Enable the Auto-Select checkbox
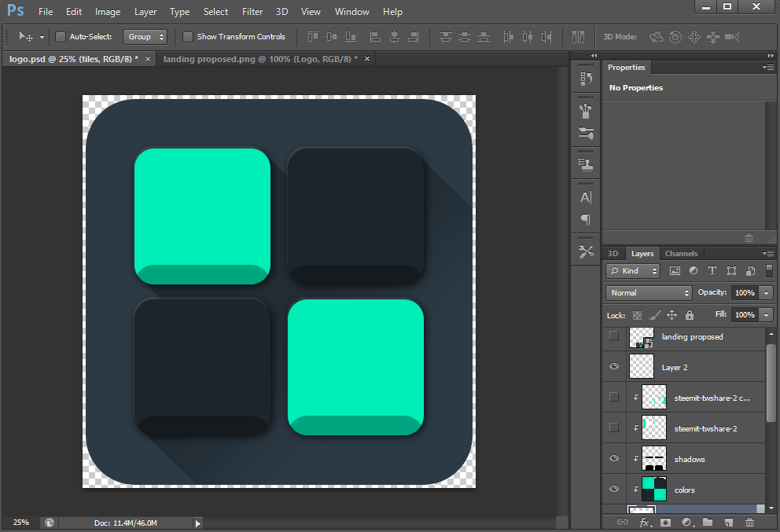Image resolution: width=780 pixels, height=532 pixels. pyautogui.click(x=61, y=37)
